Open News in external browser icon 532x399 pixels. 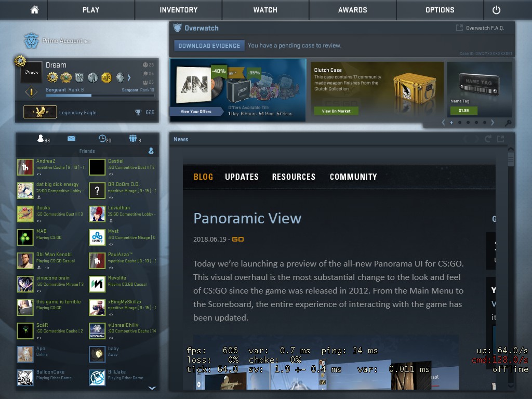point(500,139)
